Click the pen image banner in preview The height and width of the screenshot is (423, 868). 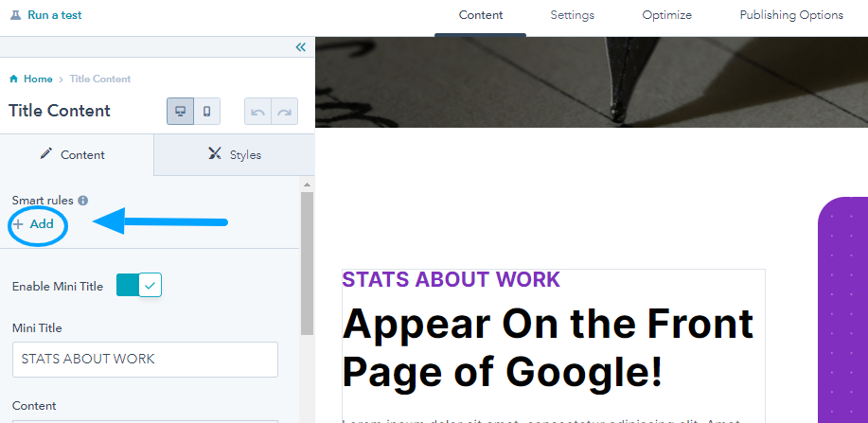(592, 82)
